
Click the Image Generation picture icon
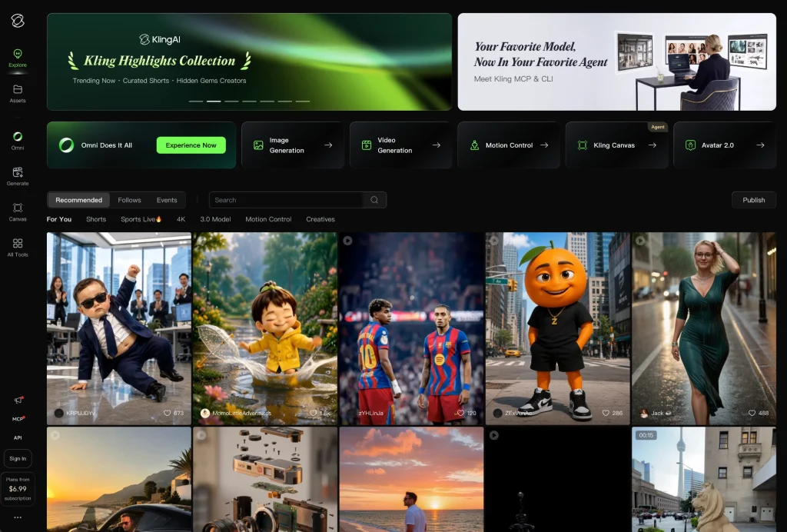(258, 145)
